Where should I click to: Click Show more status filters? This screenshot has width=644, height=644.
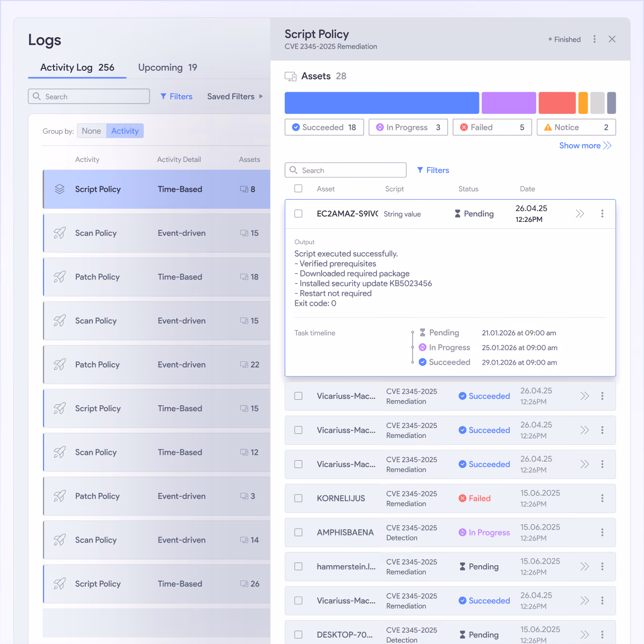point(585,145)
